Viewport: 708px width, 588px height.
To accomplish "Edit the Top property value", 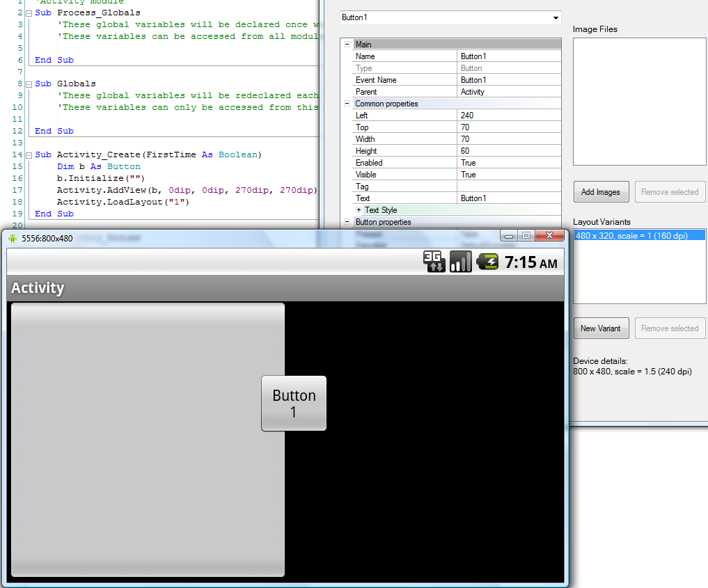I will pos(509,127).
